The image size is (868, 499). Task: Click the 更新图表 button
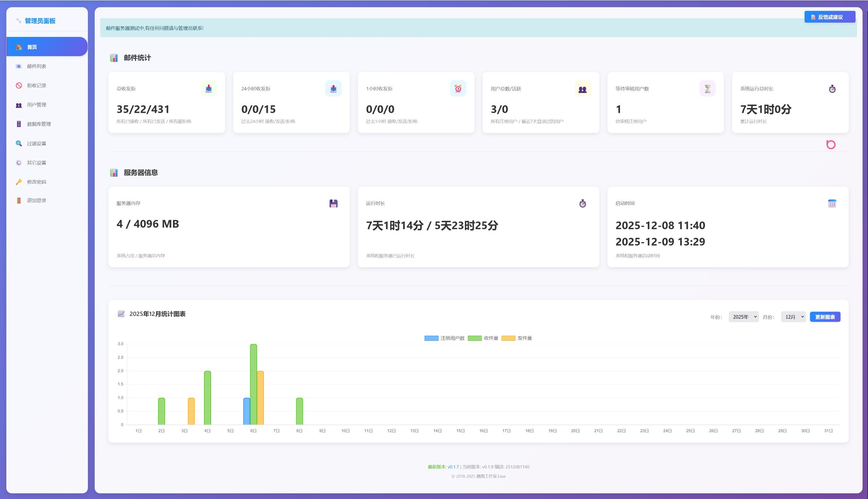(x=825, y=317)
